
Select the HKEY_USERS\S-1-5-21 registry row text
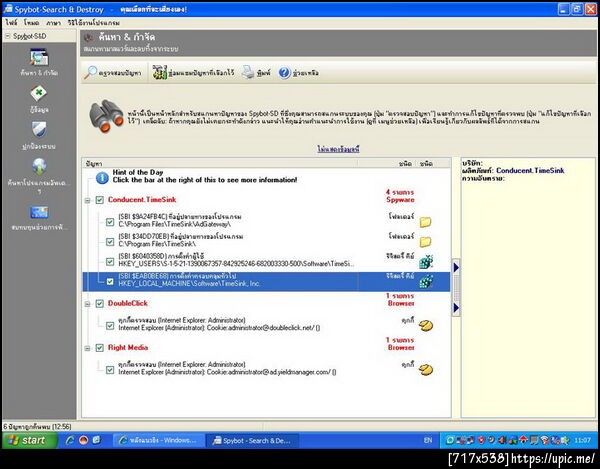pyautogui.click(x=236, y=264)
